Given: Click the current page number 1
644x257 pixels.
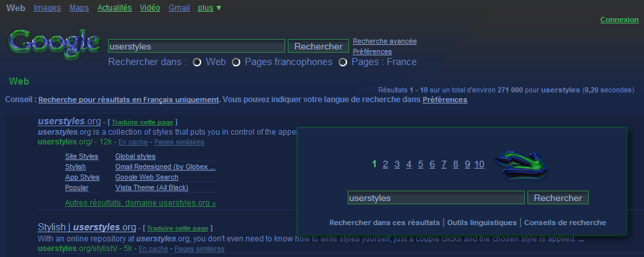Looking at the screenshot, I should point(374,165).
